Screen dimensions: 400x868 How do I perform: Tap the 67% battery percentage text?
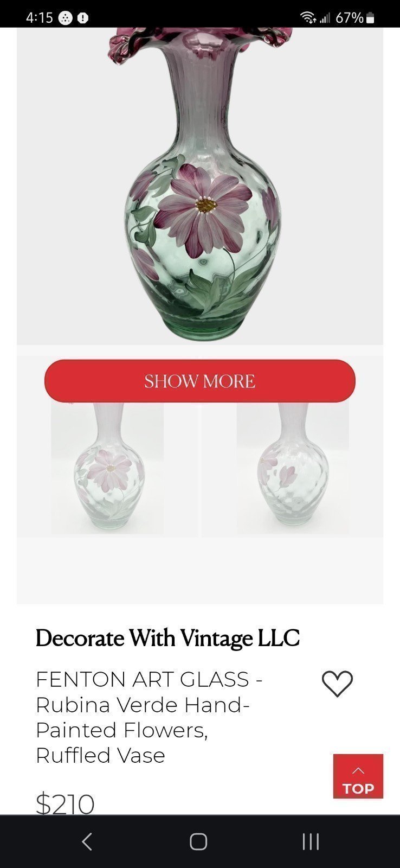pos(350,18)
